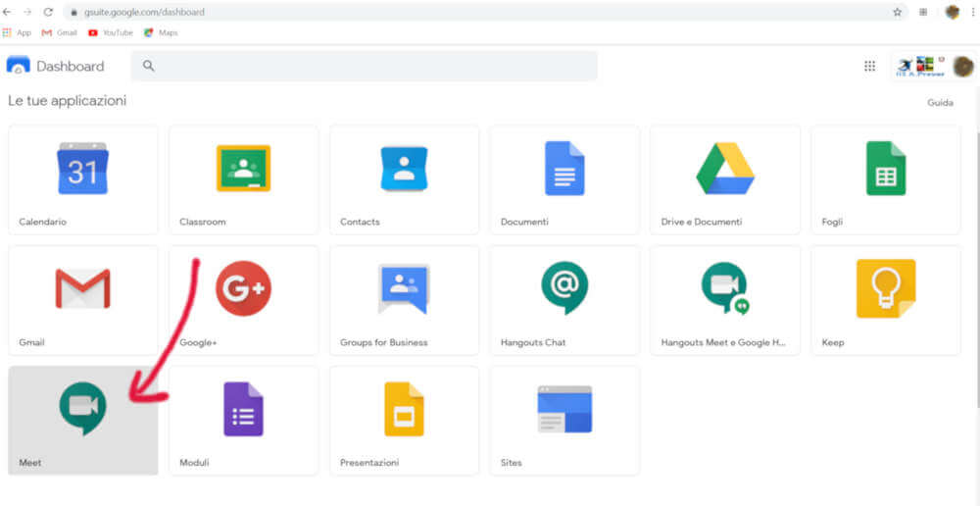Open the Keep notes app
The width and height of the screenshot is (980, 506).
point(885,289)
